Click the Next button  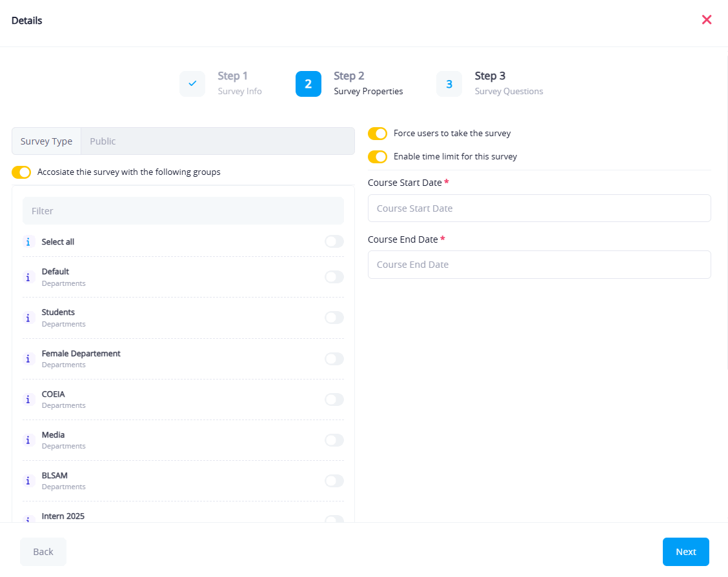tap(685, 552)
